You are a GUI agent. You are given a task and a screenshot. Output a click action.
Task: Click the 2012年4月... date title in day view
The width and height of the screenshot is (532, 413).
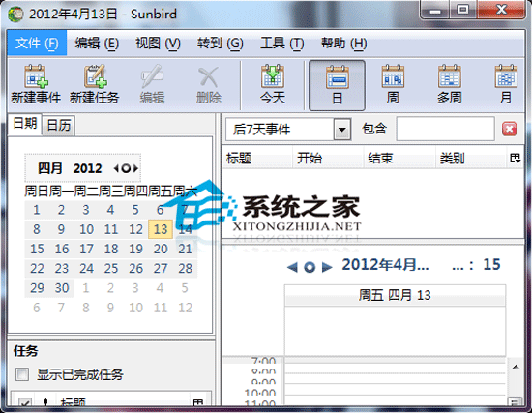coord(385,265)
